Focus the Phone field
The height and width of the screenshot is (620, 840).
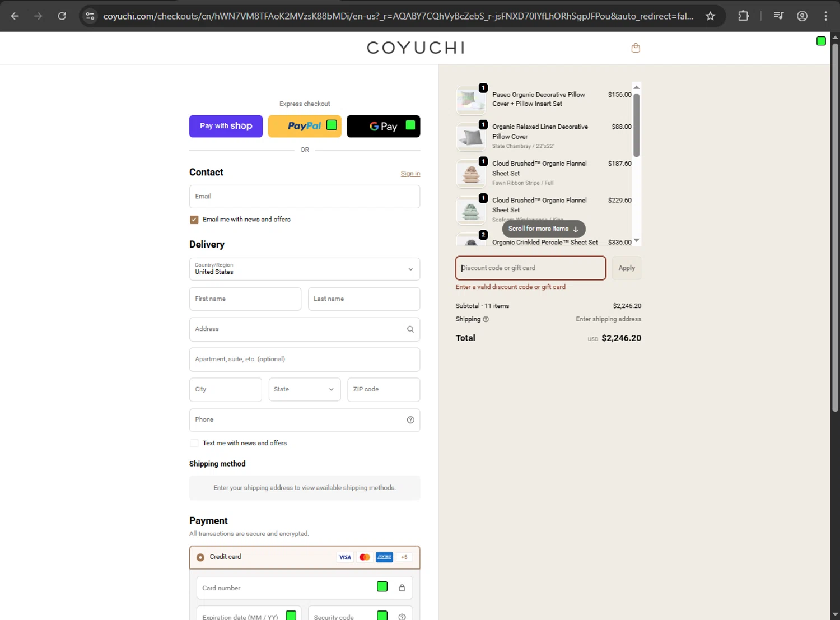(x=305, y=420)
